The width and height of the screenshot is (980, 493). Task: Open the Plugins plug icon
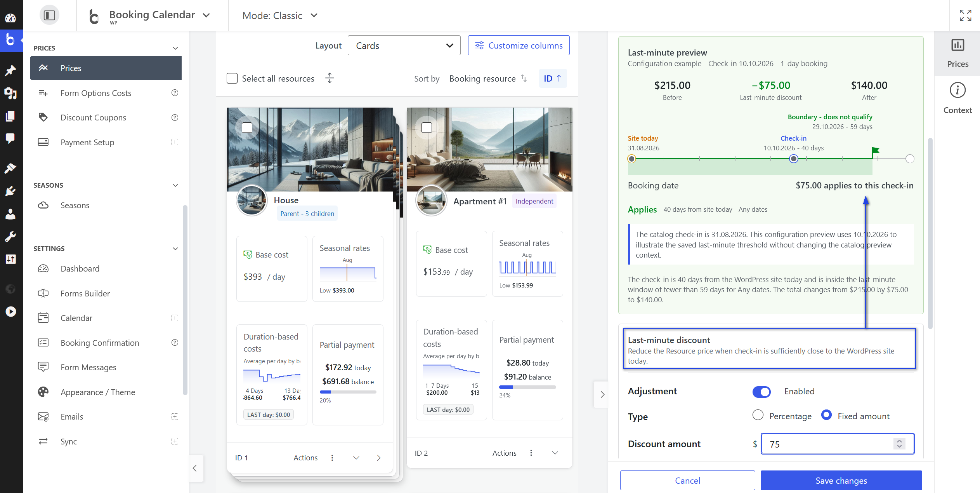click(x=10, y=191)
